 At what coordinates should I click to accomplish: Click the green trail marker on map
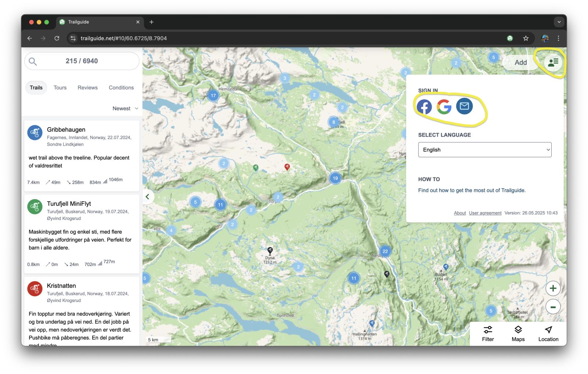[256, 168]
